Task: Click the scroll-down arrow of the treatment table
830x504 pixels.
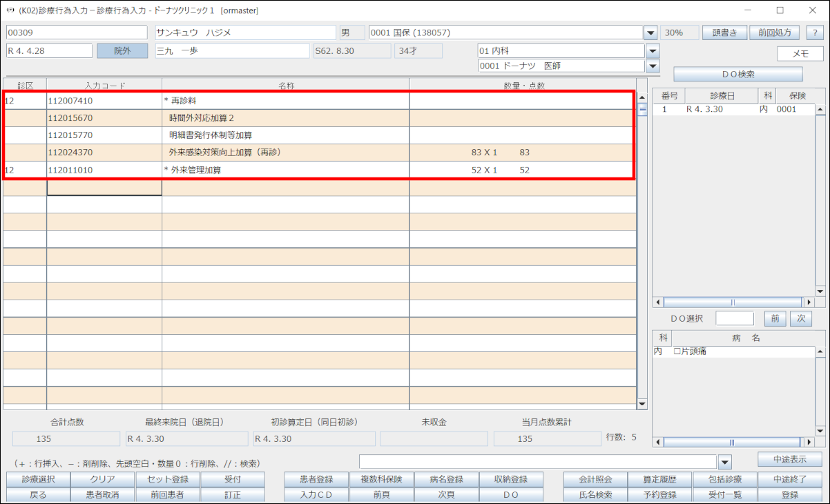Action: coord(642,405)
